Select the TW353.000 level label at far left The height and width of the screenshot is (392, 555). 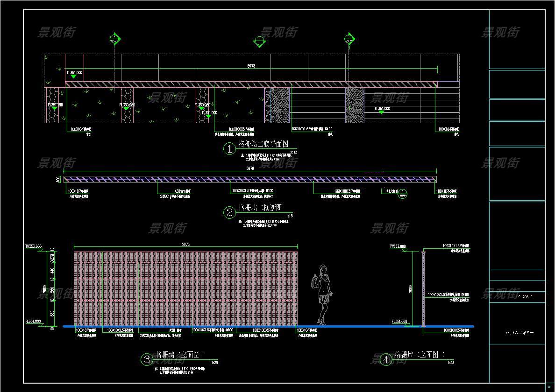33,246
